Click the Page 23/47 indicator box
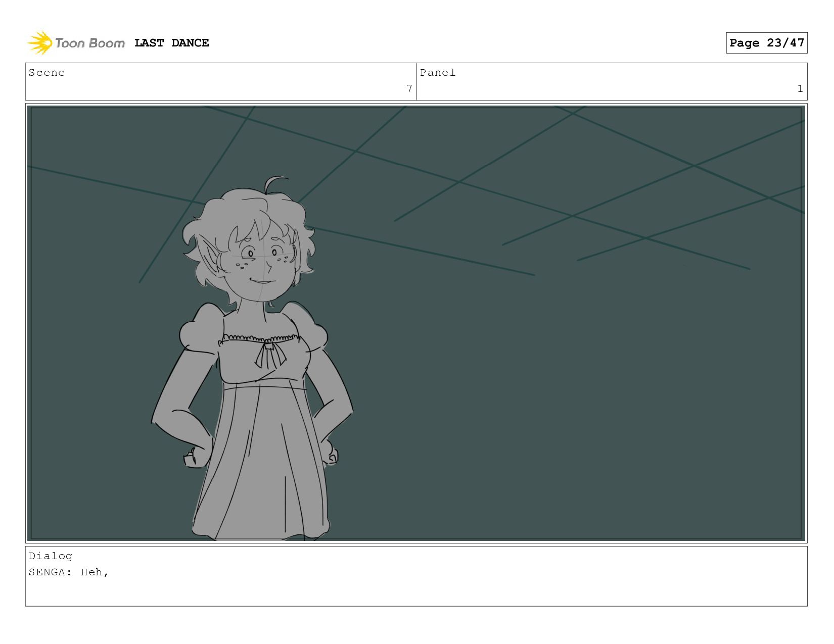 click(x=766, y=43)
